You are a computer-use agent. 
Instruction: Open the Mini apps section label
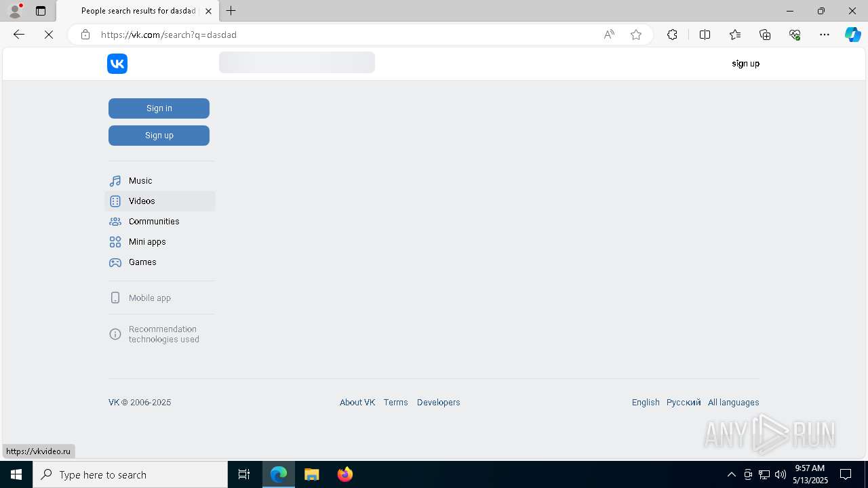(x=147, y=242)
